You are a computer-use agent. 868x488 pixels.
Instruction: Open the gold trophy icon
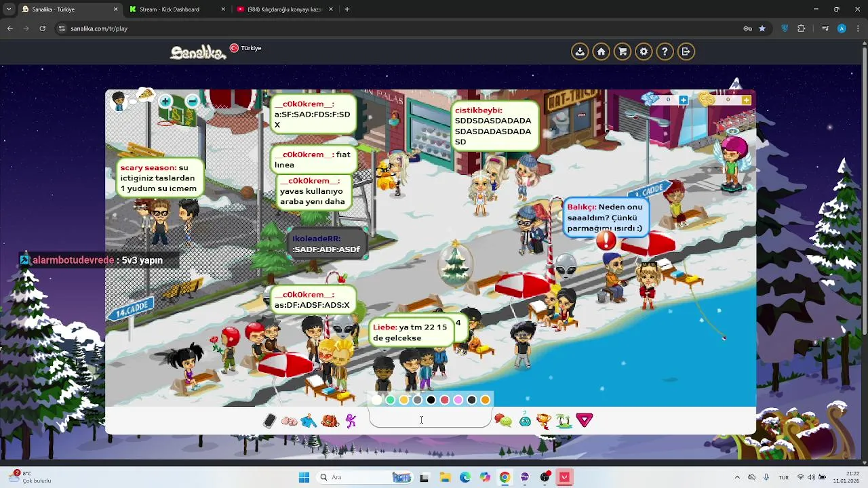(544, 421)
